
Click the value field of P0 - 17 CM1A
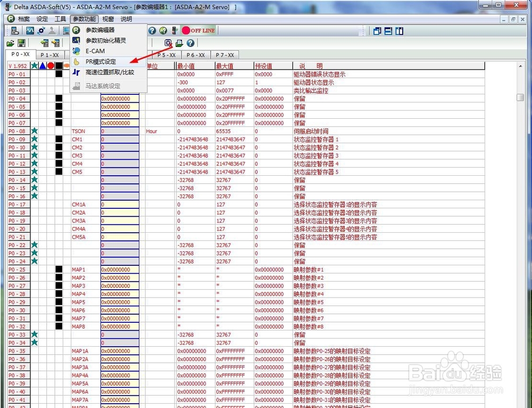120,205
